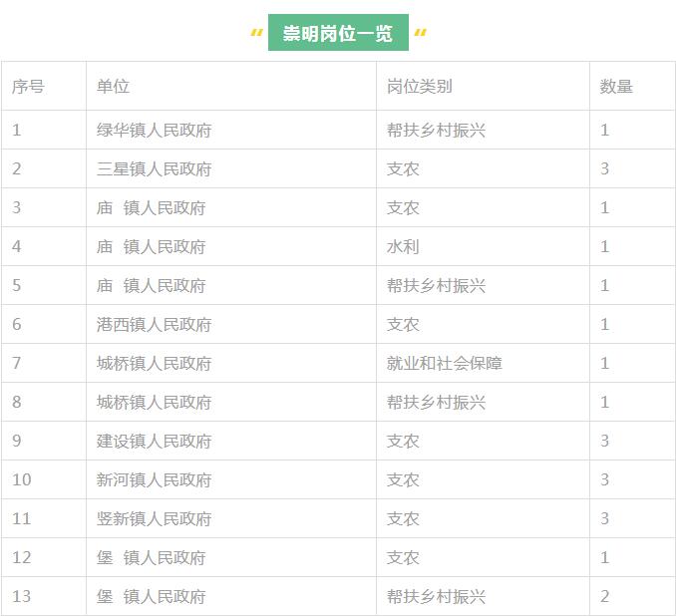Select the 三星镇人民政府 cell
676x616 pixels.
[x=154, y=169]
